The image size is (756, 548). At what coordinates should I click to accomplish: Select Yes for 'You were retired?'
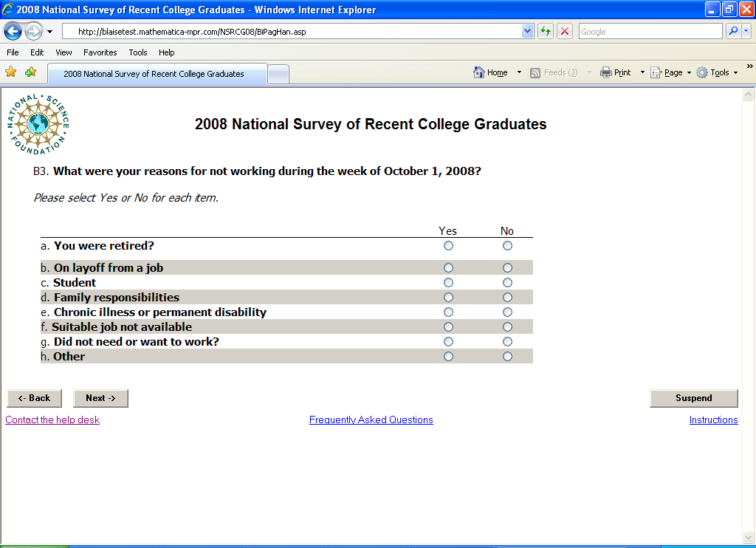point(448,246)
